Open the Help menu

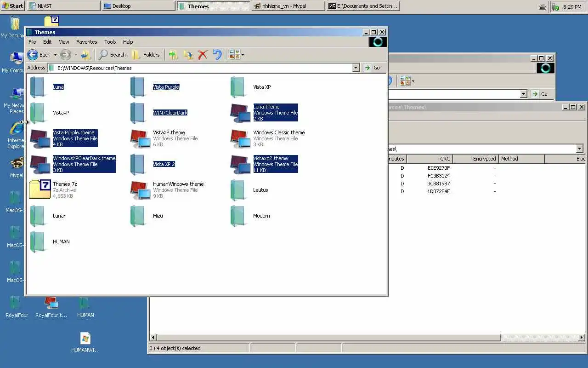point(128,42)
